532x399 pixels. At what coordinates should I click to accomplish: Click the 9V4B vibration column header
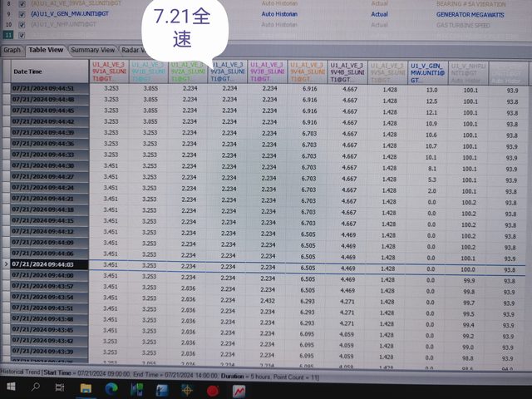[347, 72]
